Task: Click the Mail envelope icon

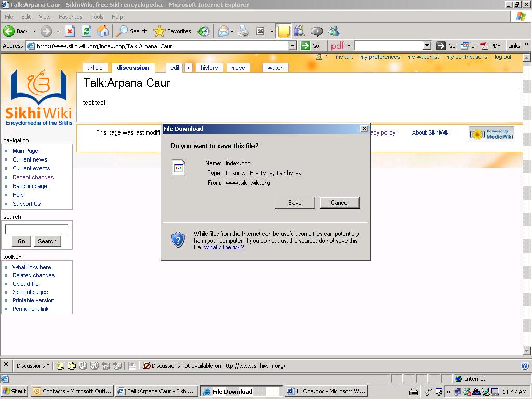Action: [223, 31]
